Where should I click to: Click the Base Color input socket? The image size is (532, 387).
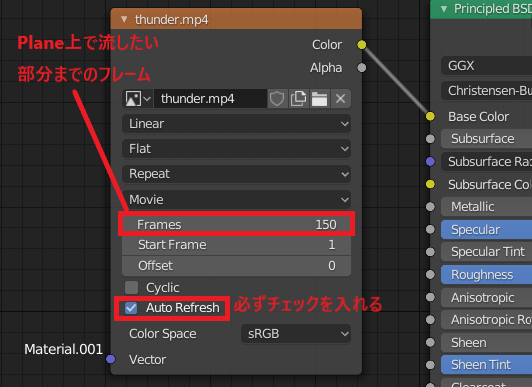point(430,116)
